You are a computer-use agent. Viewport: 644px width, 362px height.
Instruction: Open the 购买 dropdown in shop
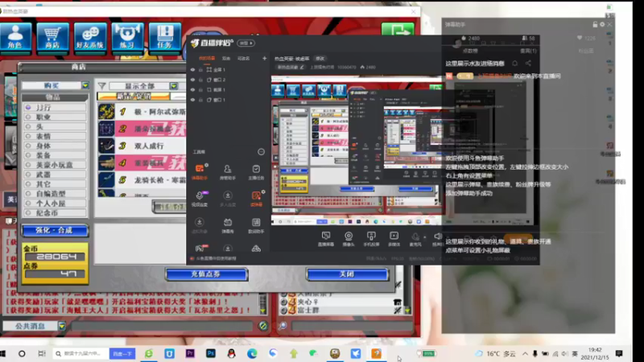[x=85, y=85]
